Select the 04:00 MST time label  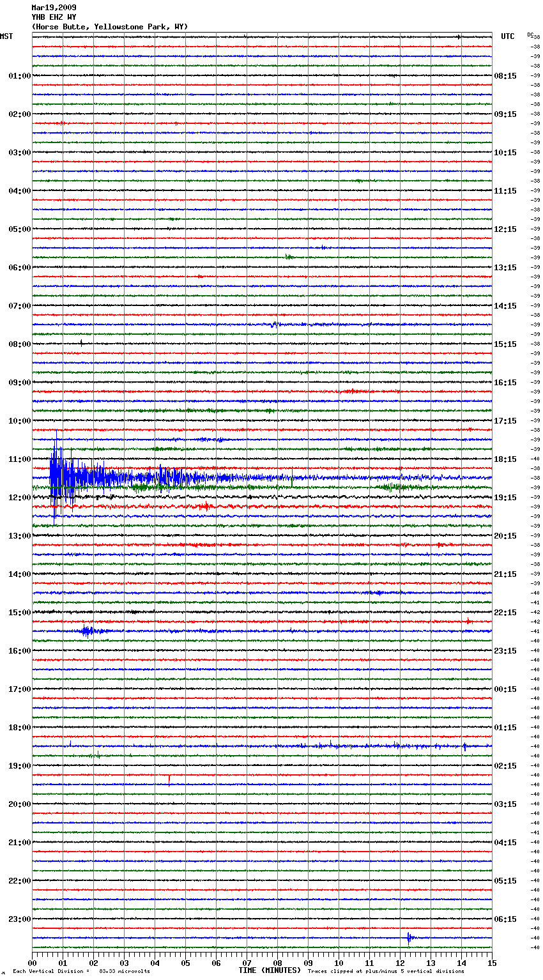(x=19, y=191)
